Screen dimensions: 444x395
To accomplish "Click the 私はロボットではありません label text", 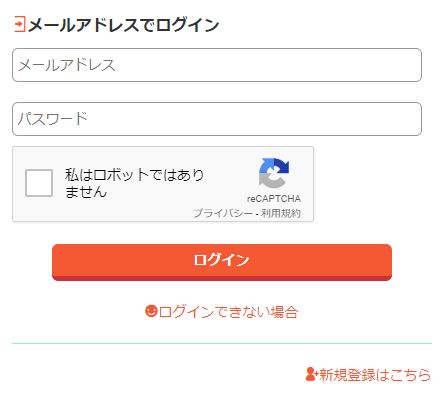I will pos(134,183).
